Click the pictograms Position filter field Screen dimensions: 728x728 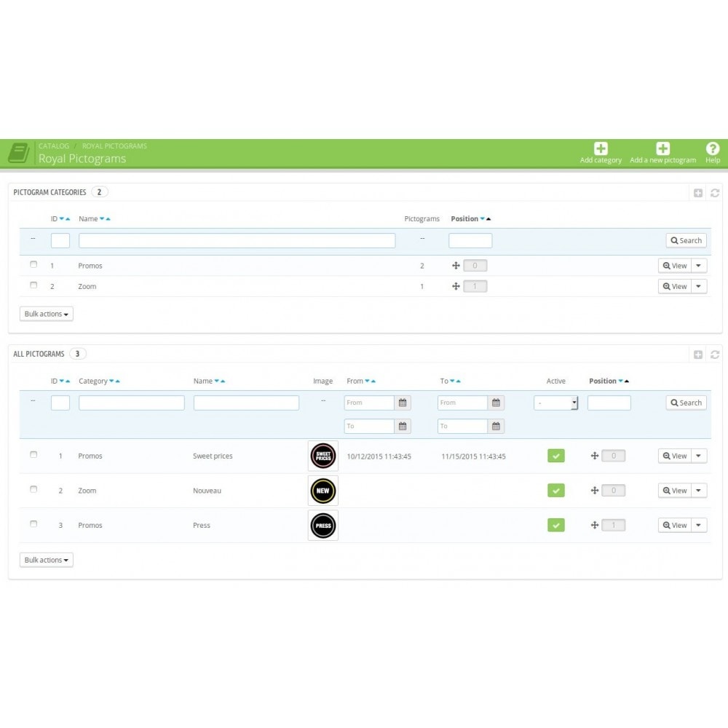tap(609, 403)
